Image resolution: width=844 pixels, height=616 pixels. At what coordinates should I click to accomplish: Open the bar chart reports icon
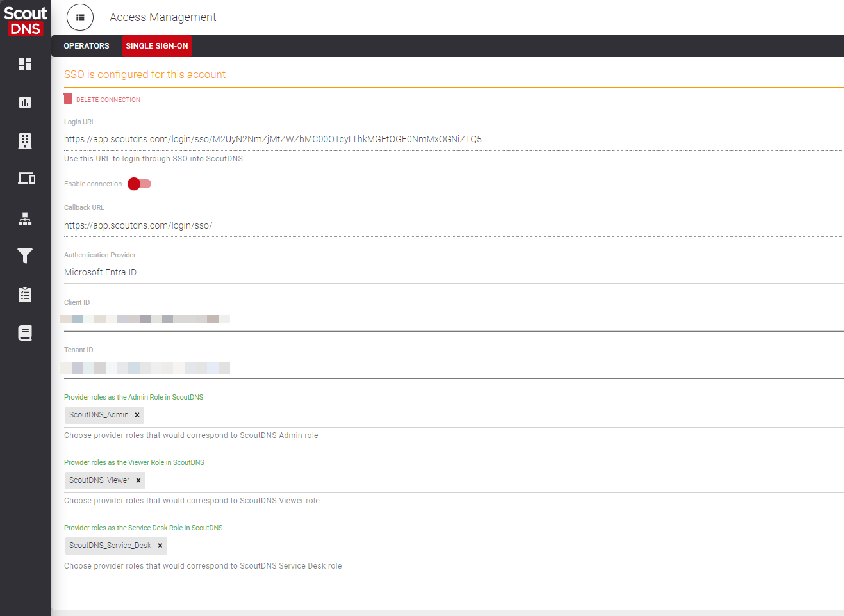coord(25,102)
